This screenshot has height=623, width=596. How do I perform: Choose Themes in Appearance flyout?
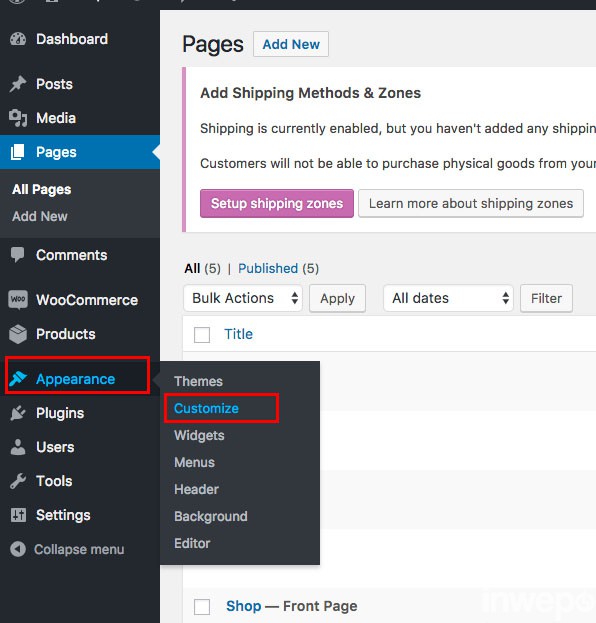(x=198, y=381)
